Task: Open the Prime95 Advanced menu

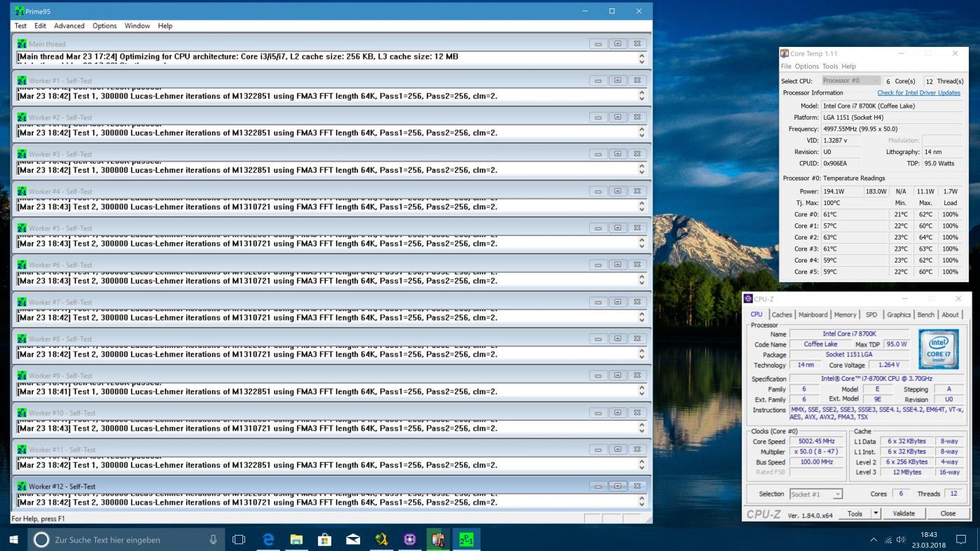Action: pos(69,26)
